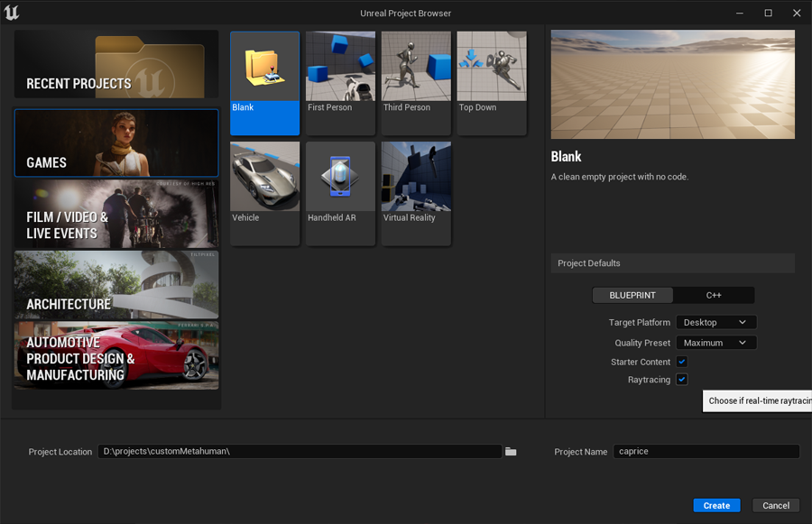Click the Cancel button
The height and width of the screenshot is (524, 812).
coord(776,505)
